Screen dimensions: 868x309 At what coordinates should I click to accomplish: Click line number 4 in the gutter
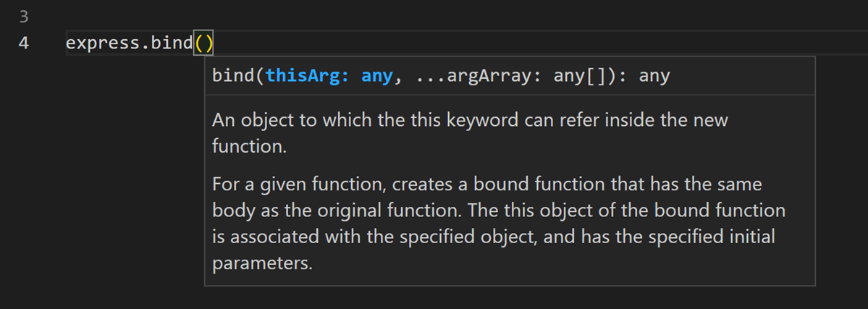pyautogui.click(x=23, y=43)
